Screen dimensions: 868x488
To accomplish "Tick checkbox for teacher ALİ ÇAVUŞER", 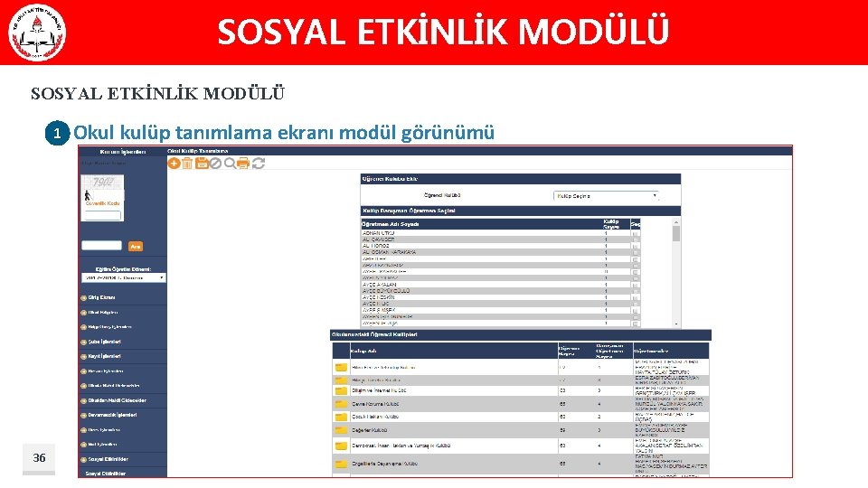I will click(635, 239).
